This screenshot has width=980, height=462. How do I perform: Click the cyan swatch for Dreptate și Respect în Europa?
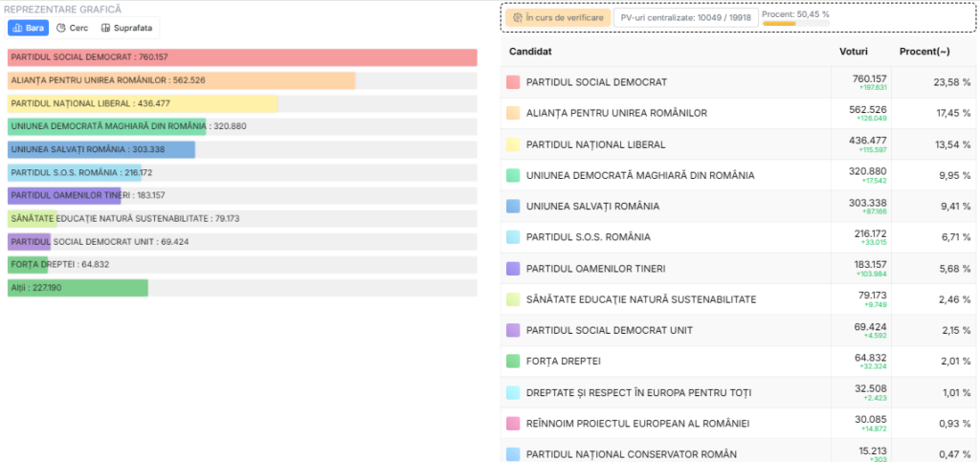click(513, 393)
